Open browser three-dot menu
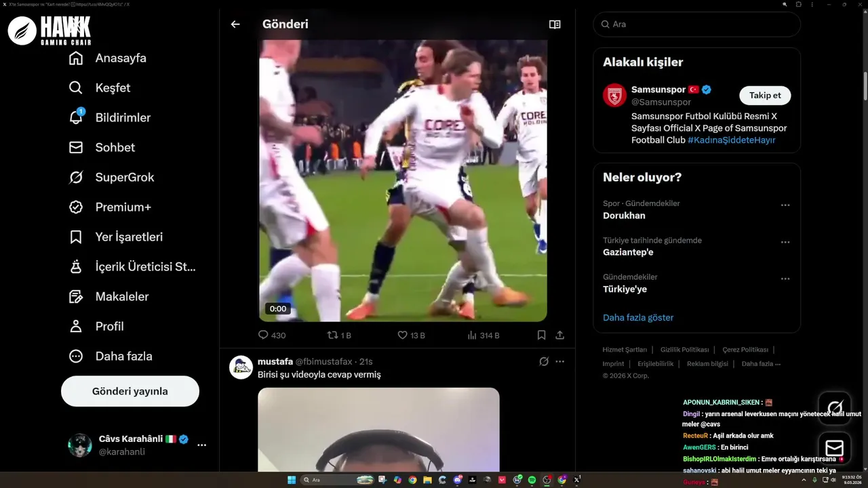The width and height of the screenshot is (868, 488). coord(812,5)
